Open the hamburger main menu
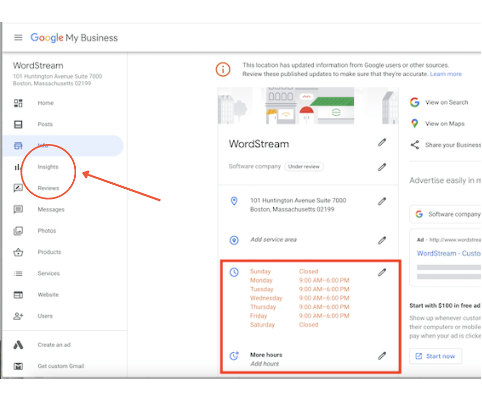The height and width of the screenshot is (402, 482). [18, 38]
